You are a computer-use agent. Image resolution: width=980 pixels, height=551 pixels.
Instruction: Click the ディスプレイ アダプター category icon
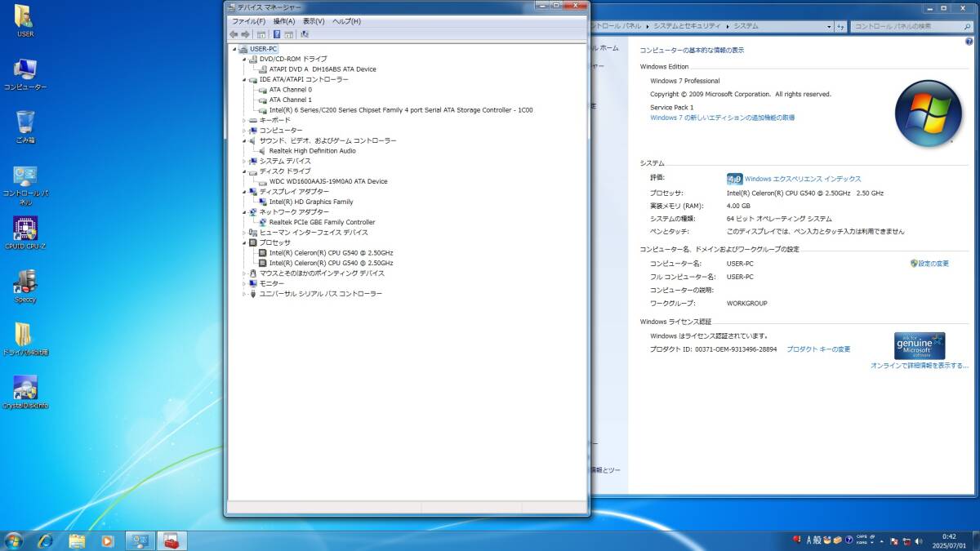click(253, 192)
